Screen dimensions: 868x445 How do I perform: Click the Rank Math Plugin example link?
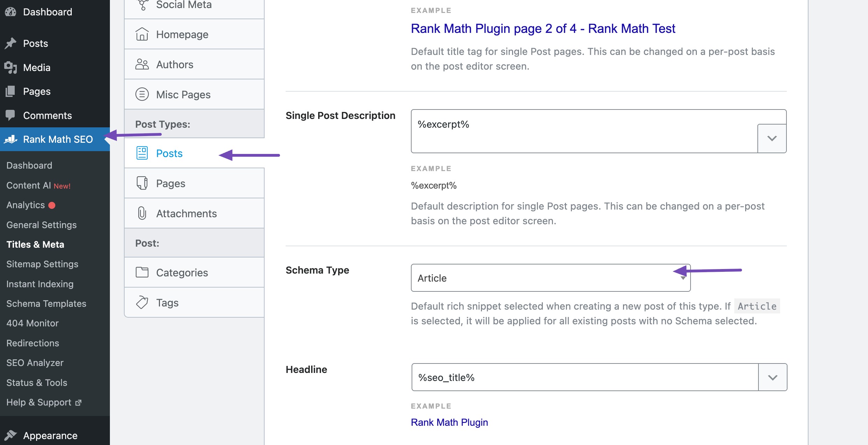449,422
